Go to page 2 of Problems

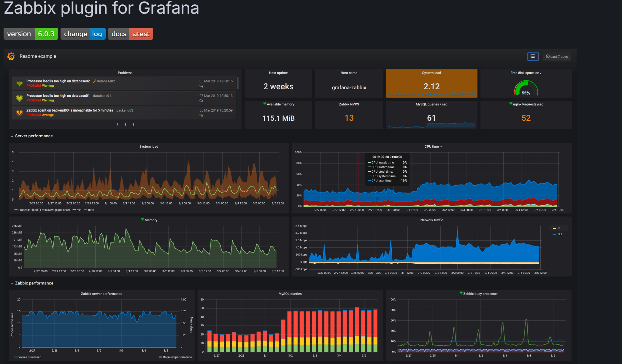click(x=125, y=124)
